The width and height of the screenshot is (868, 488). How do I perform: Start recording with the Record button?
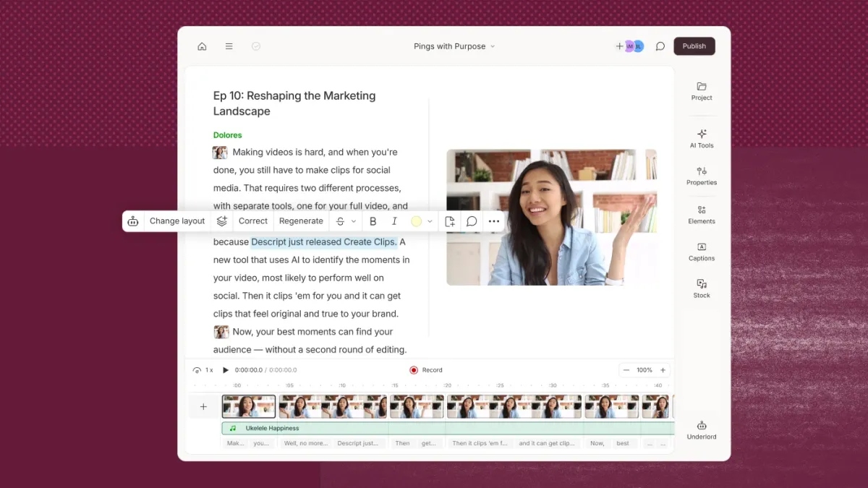[426, 370]
